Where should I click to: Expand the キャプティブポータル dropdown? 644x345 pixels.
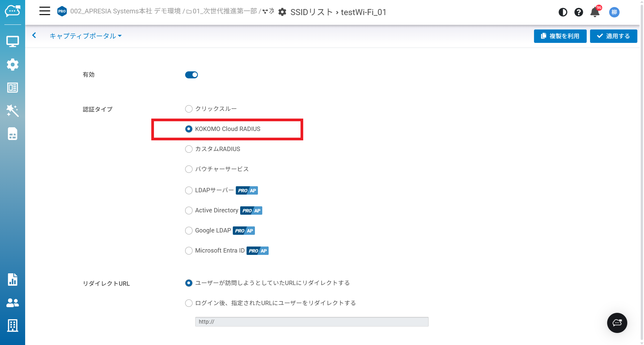point(86,36)
